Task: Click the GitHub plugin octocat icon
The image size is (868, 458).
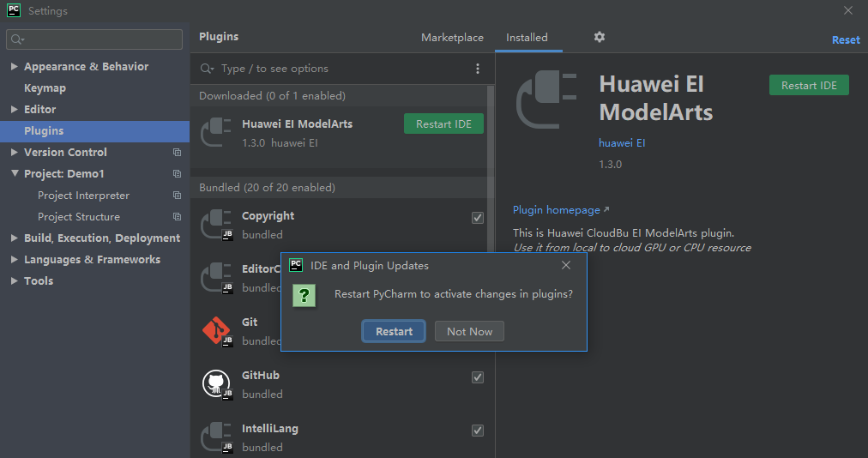Action: pyautogui.click(x=216, y=384)
